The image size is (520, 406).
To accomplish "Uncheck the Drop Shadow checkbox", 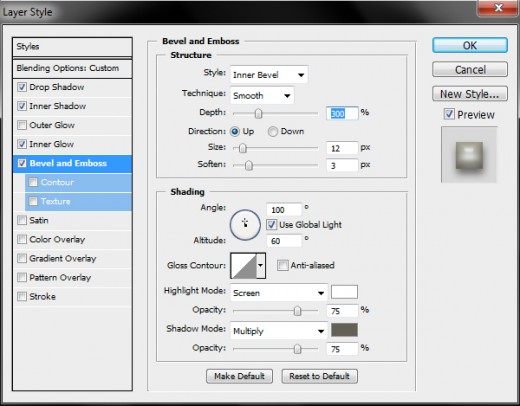I will [22, 87].
